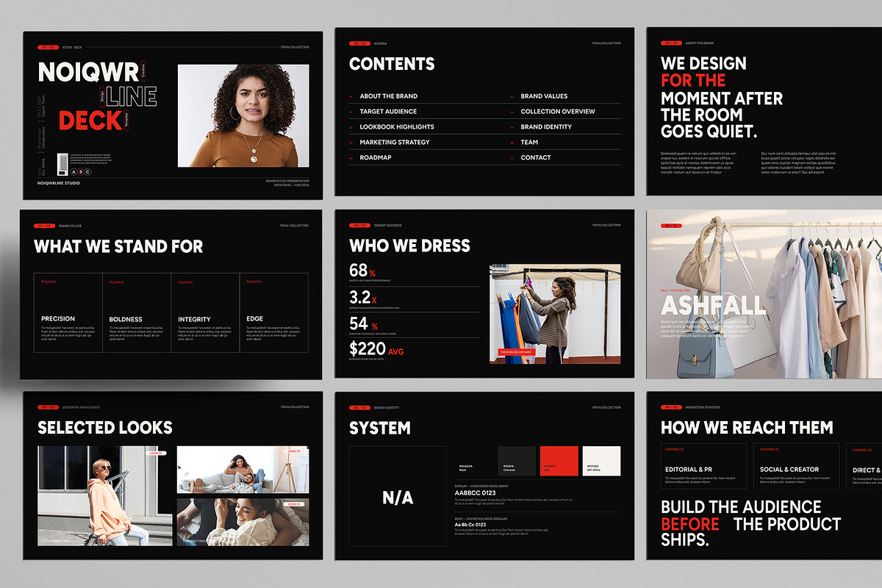Image resolution: width=882 pixels, height=588 pixels.
Task: Click the NOIQWRLINE STUDIO footer text
Action: coord(59,183)
